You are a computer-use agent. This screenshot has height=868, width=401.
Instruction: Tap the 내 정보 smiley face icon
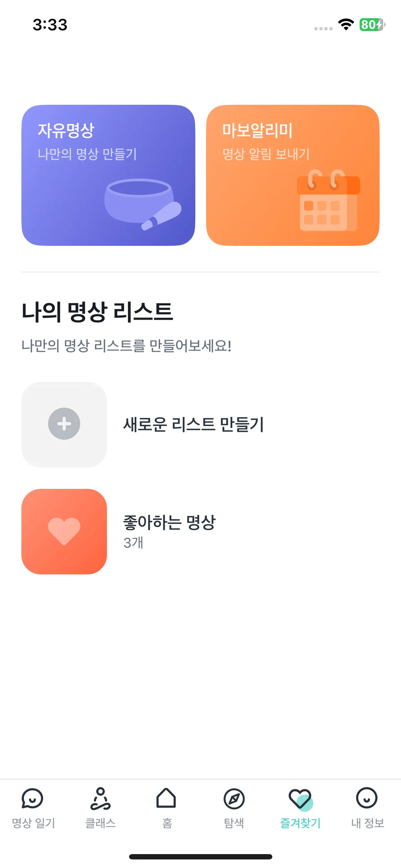[367, 798]
